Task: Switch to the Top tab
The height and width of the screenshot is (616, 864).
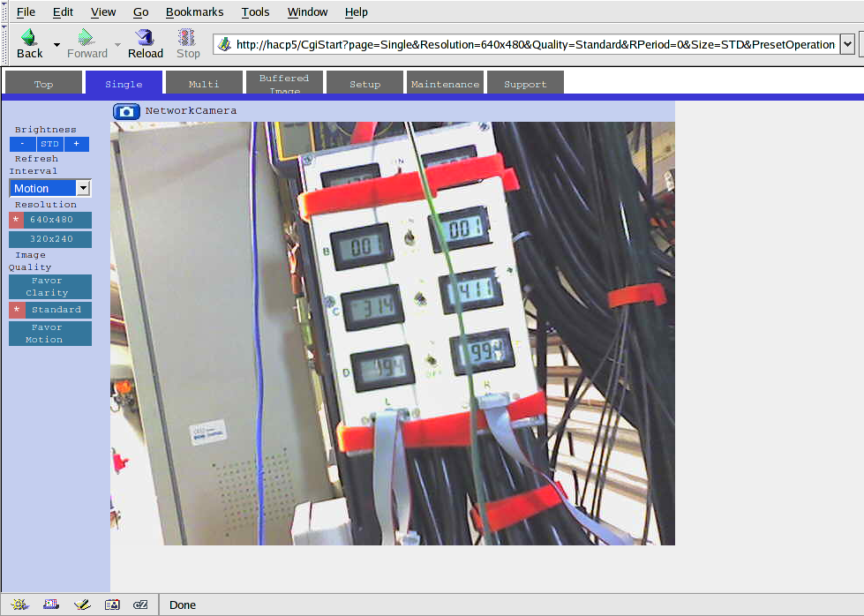Action: (43, 83)
